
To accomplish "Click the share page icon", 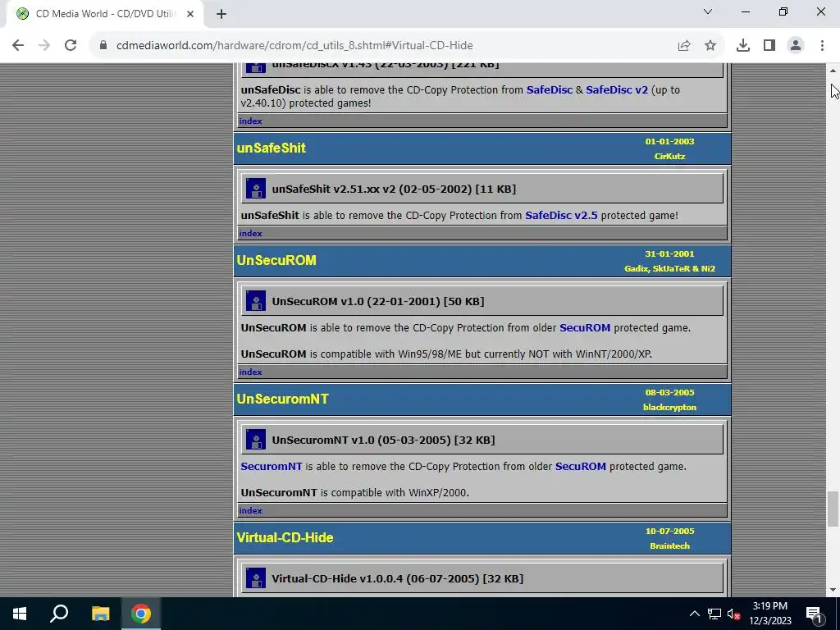I will (684, 46).
